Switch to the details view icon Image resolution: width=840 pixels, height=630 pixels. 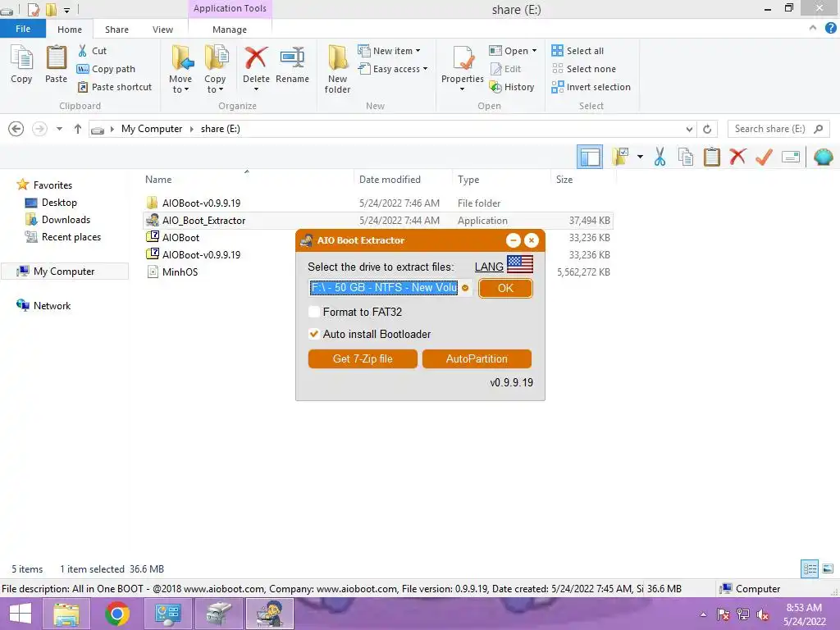810,568
